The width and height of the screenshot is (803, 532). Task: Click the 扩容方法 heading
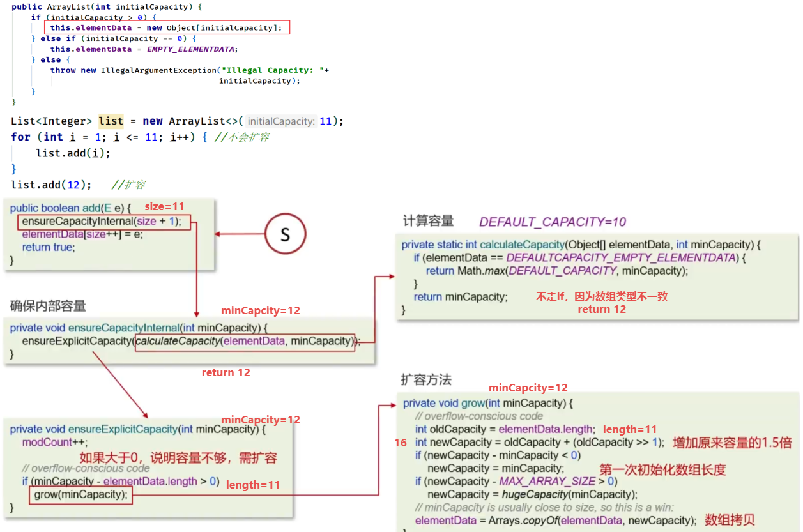pos(426,379)
